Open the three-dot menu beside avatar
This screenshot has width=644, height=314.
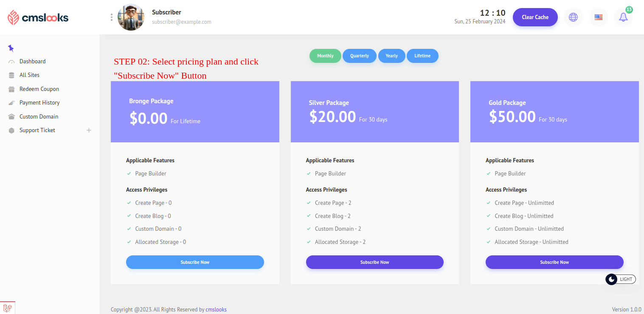tap(112, 17)
